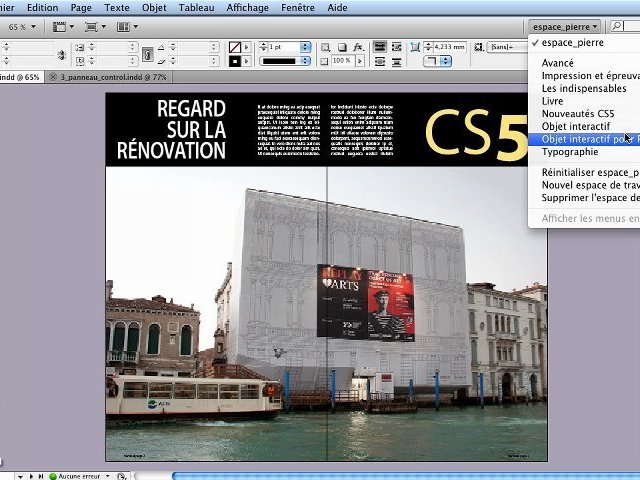Open the Fenêtre menu

click(298, 7)
